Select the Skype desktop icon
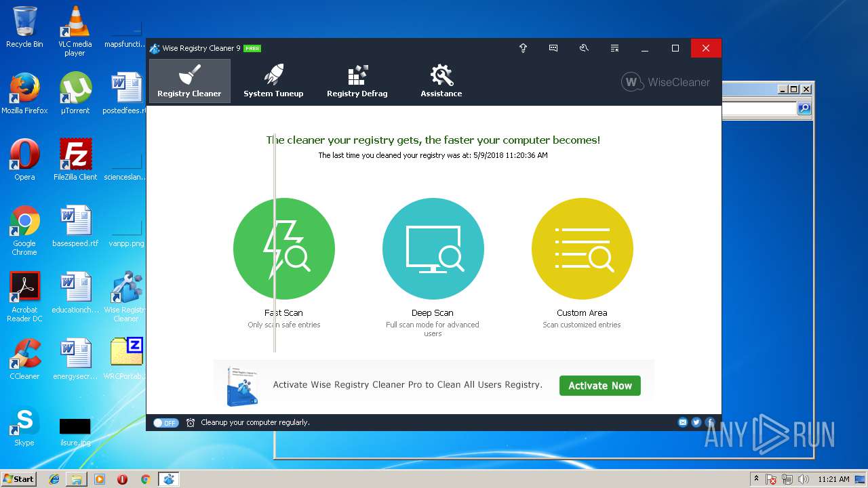The image size is (868, 488). point(24,426)
